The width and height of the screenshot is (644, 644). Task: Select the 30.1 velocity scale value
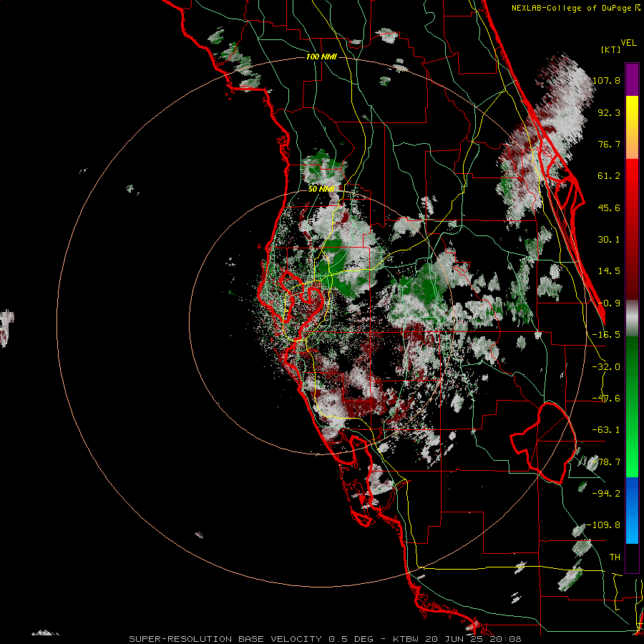609,240
